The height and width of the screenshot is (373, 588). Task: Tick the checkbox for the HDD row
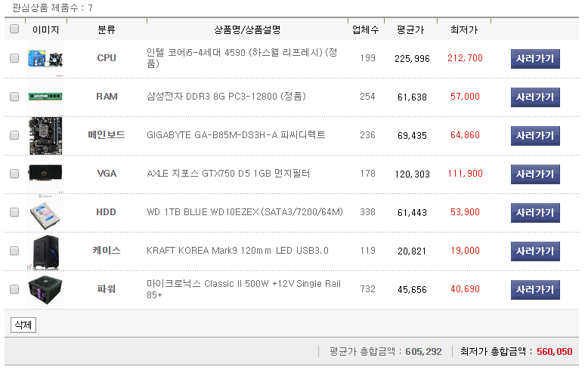(14, 212)
